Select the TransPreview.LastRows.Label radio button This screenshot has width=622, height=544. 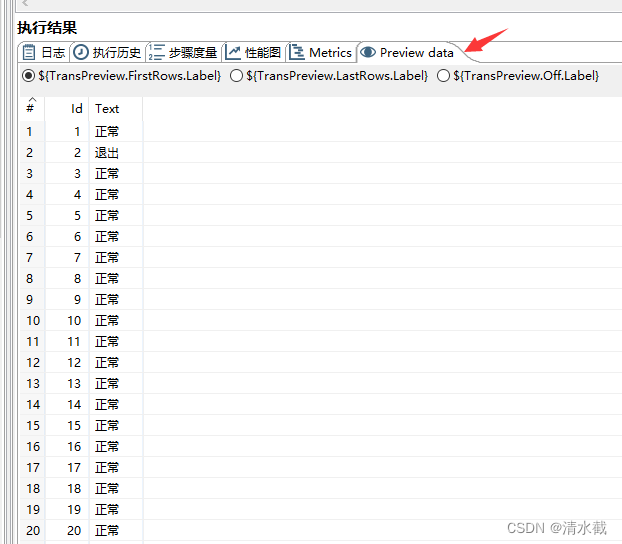click(x=236, y=75)
